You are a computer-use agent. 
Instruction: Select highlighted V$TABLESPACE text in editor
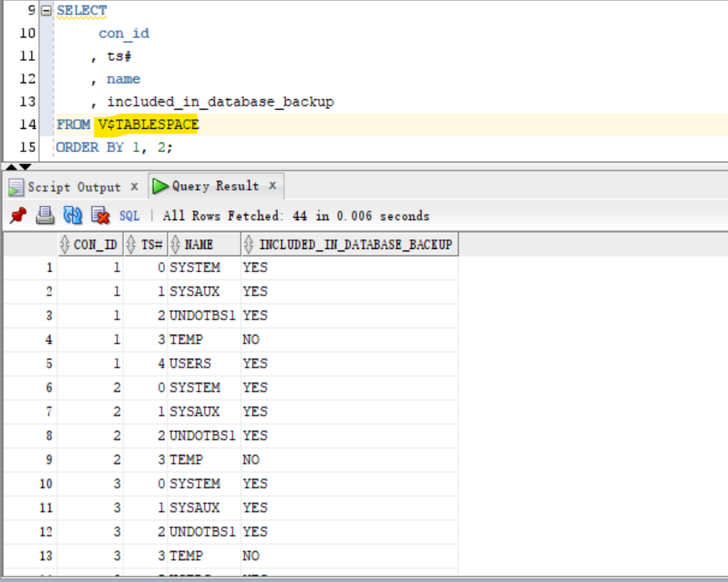pos(148,124)
